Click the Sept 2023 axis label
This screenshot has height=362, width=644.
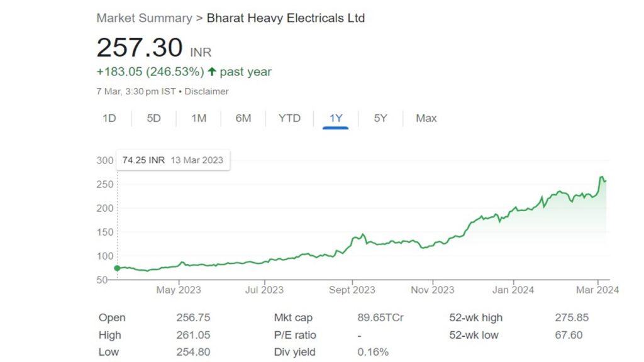(x=352, y=290)
